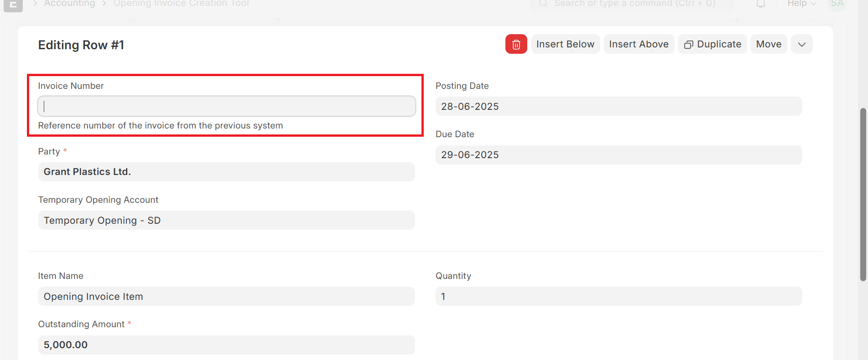868x360 pixels.
Task: Click the vertical page scrollbar
Action: click(x=863, y=195)
